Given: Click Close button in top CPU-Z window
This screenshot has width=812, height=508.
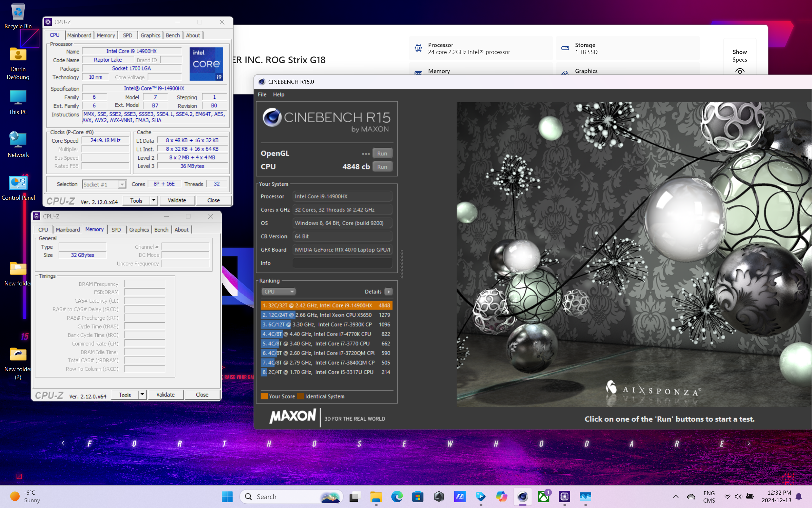Looking at the screenshot, I should pos(213,200).
